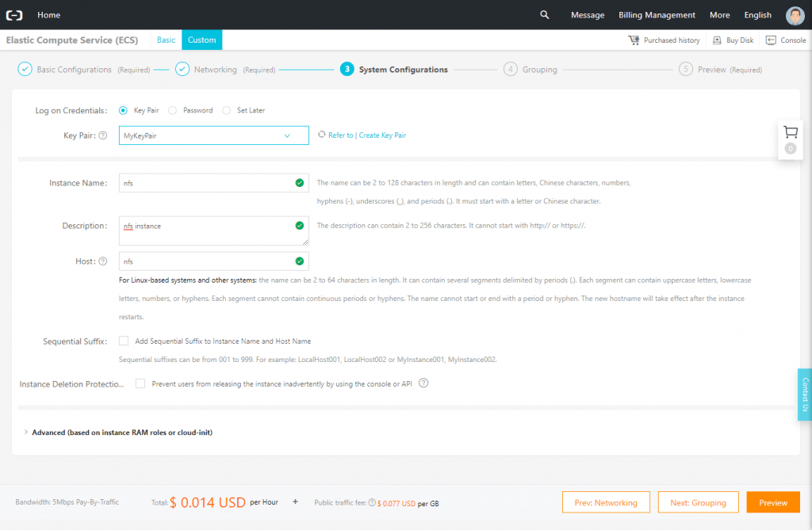The width and height of the screenshot is (812, 530).
Task: Click the search magnifier icon
Action: pyautogui.click(x=544, y=14)
